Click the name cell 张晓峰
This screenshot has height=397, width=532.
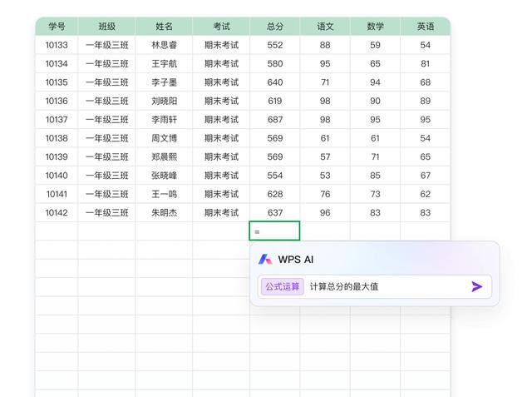coord(164,176)
